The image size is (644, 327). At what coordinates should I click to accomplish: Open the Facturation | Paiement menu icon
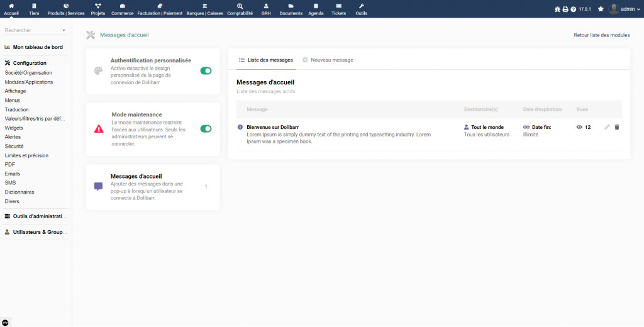[x=160, y=6]
